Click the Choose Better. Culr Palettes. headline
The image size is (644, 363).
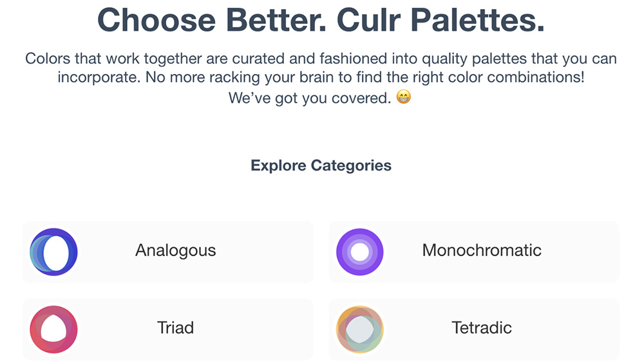coord(321,20)
